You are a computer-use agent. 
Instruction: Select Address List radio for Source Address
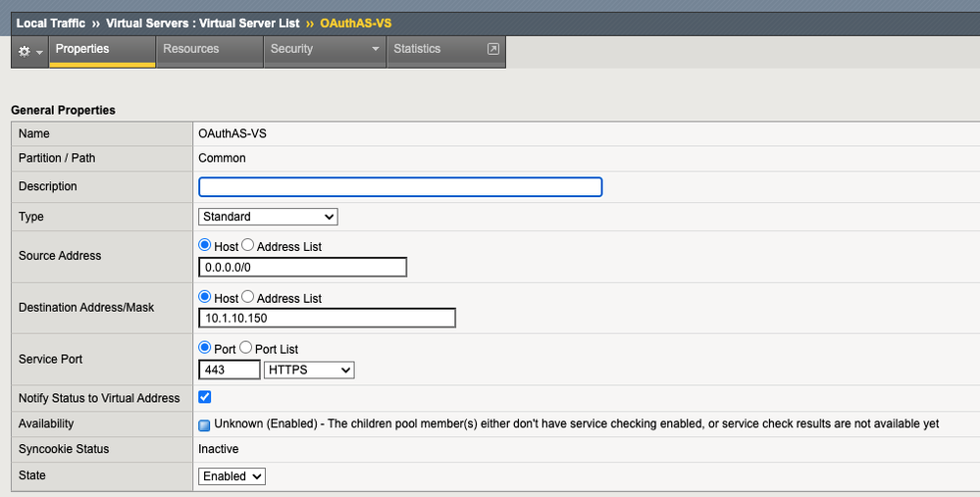click(x=247, y=246)
